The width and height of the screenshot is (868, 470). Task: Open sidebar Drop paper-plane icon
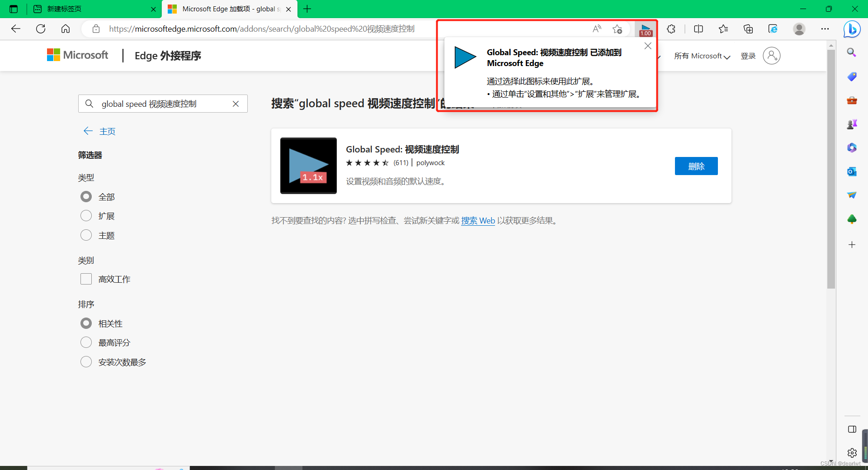[x=852, y=195]
